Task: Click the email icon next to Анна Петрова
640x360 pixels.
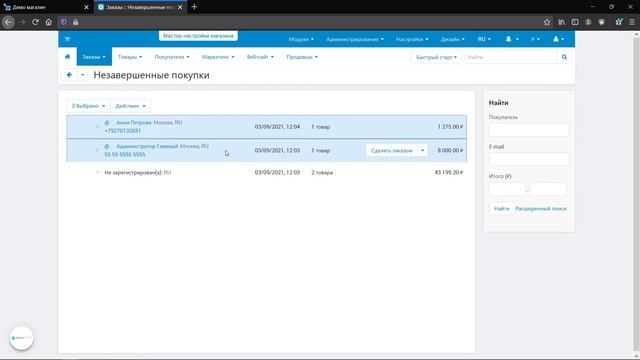Action: click(x=107, y=122)
